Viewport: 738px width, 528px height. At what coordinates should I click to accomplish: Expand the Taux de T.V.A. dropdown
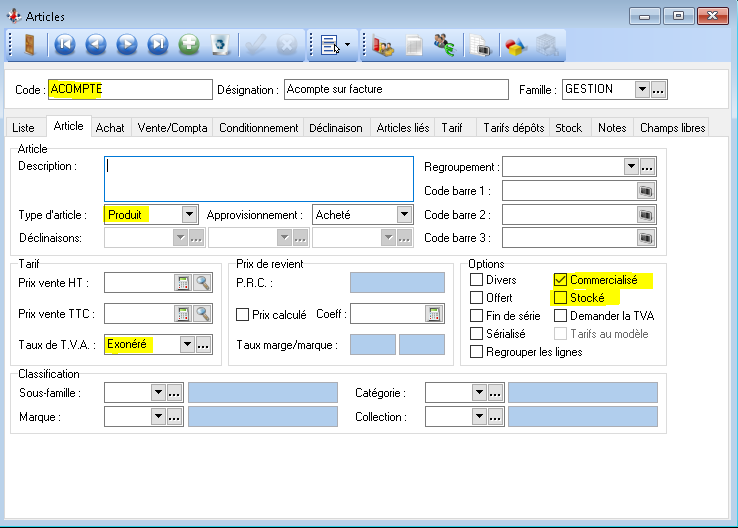click(x=186, y=344)
